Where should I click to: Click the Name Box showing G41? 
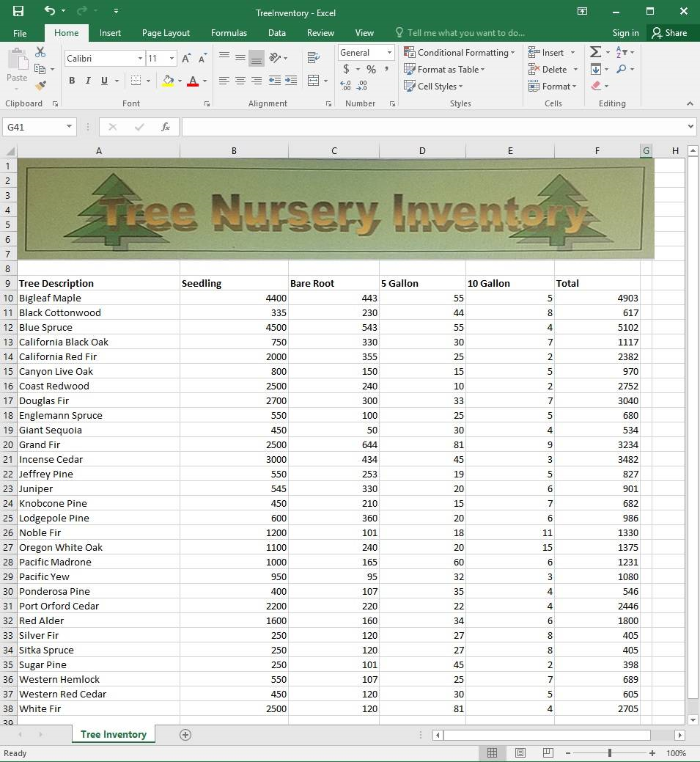tap(34, 127)
